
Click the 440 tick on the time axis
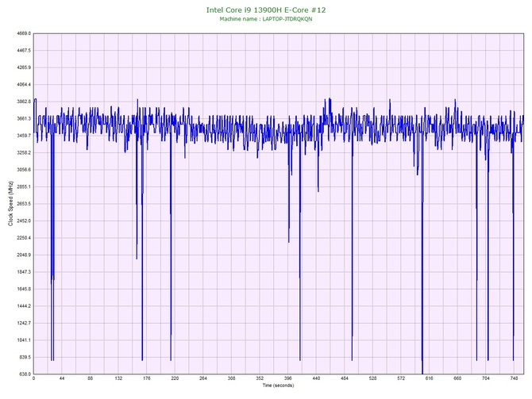316,378
